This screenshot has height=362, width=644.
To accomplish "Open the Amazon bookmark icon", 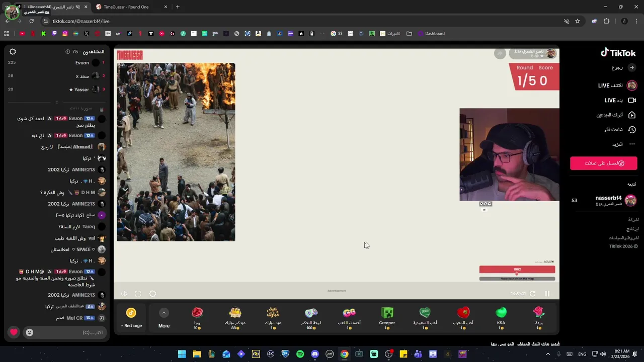I will click(x=258, y=34).
